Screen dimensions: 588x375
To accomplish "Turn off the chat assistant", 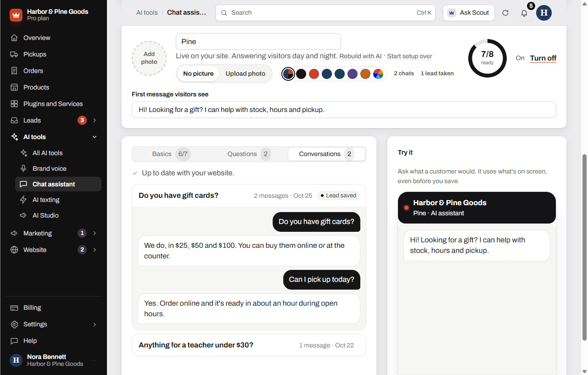I will click(543, 58).
